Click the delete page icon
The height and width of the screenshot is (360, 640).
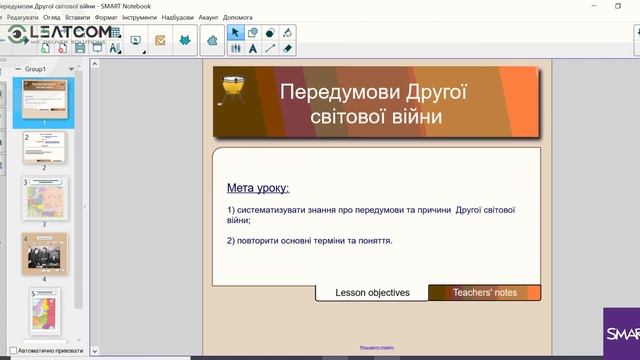62,48
